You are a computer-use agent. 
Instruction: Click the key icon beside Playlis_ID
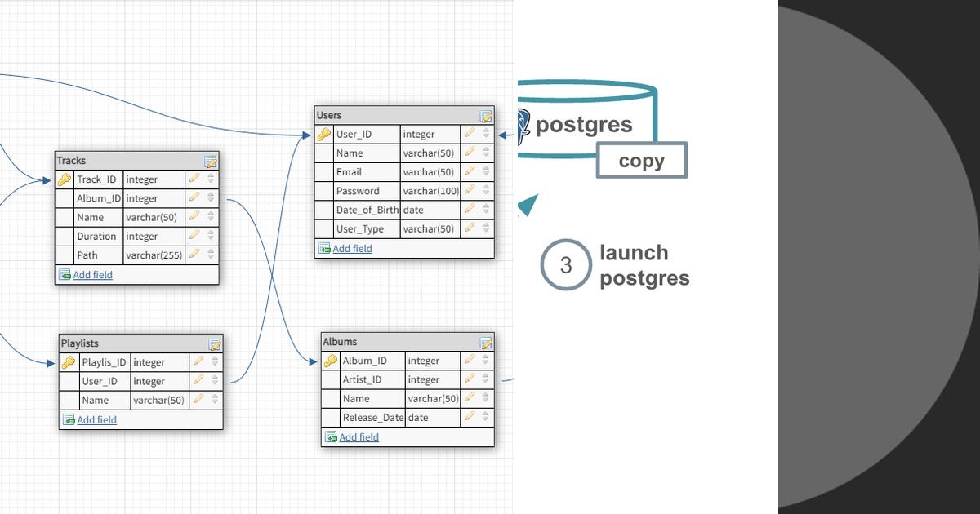(69, 361)
